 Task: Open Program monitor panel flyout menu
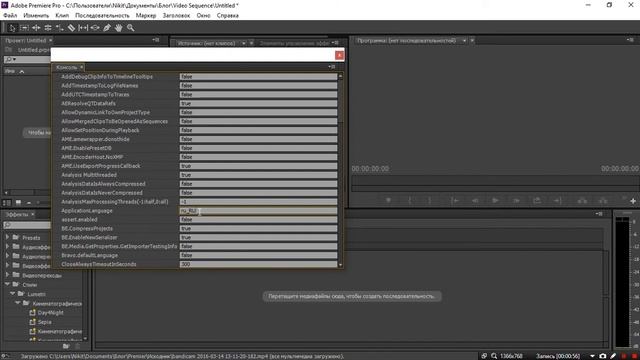click(x=630, y=40)
